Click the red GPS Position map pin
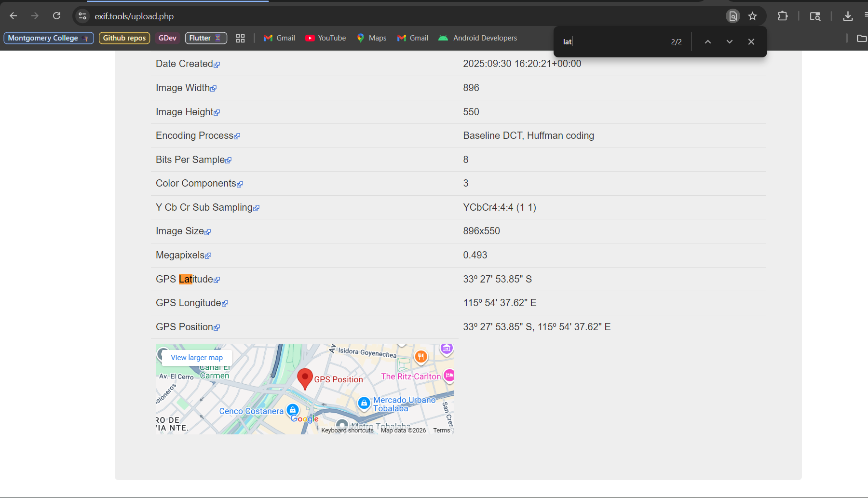This screenshot has width=868, height=498. tap(305, 379)
